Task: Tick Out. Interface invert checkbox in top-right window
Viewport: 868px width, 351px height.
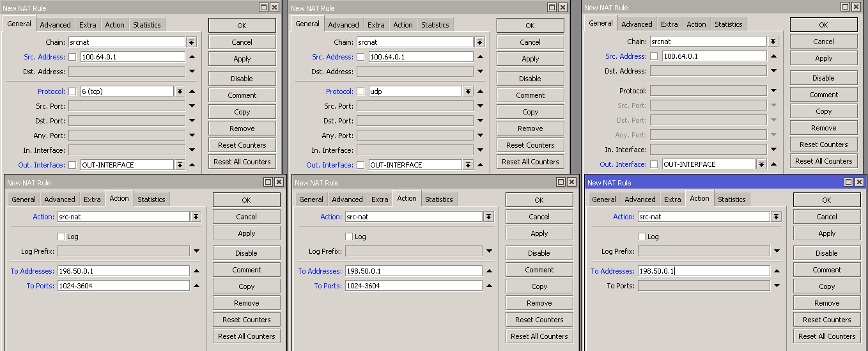Action: (x=654, y=164)
